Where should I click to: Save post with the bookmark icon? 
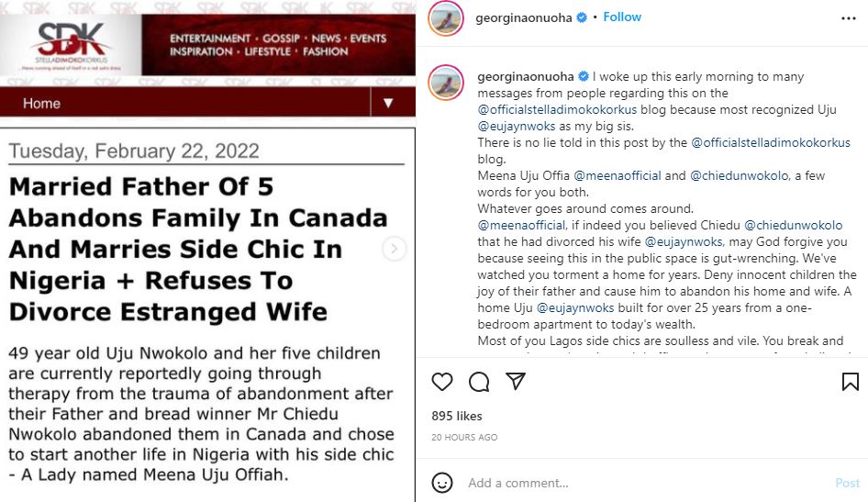pos(850,382)
